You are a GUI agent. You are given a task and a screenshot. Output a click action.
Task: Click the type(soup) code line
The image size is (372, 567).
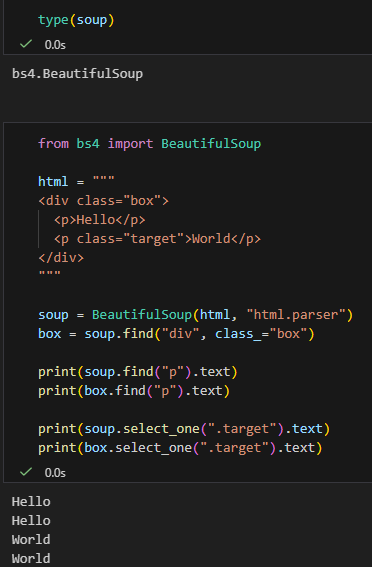pos(76,20)
